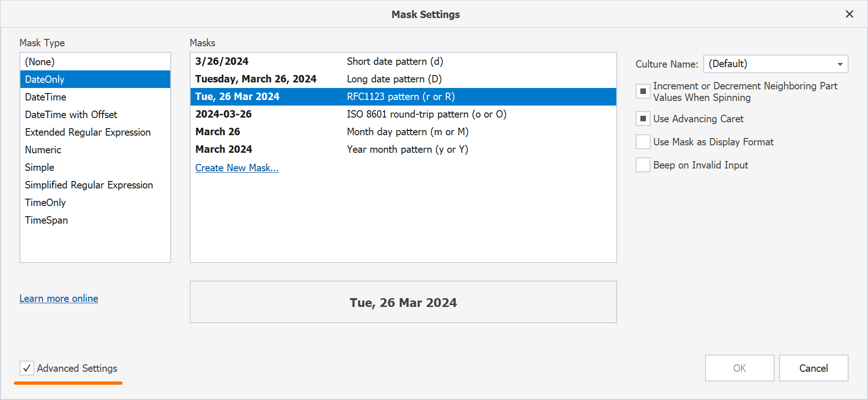This screenshot has width=868, height=400.
Task: Pick Extended Regular Expression mask type
Action: click(x=88, y=132)
